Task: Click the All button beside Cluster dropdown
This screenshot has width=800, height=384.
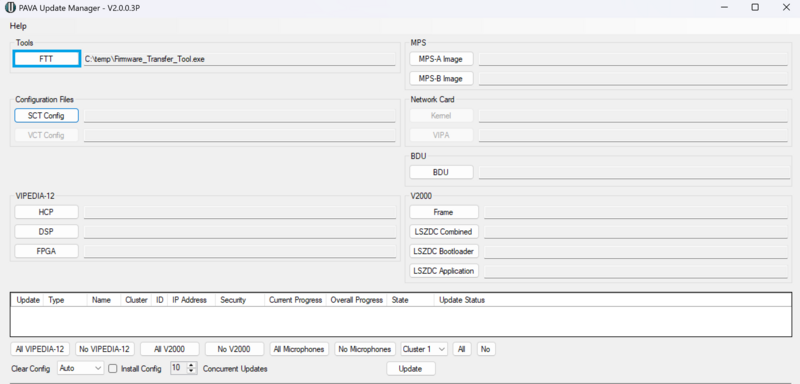Action: coord(462,349)
